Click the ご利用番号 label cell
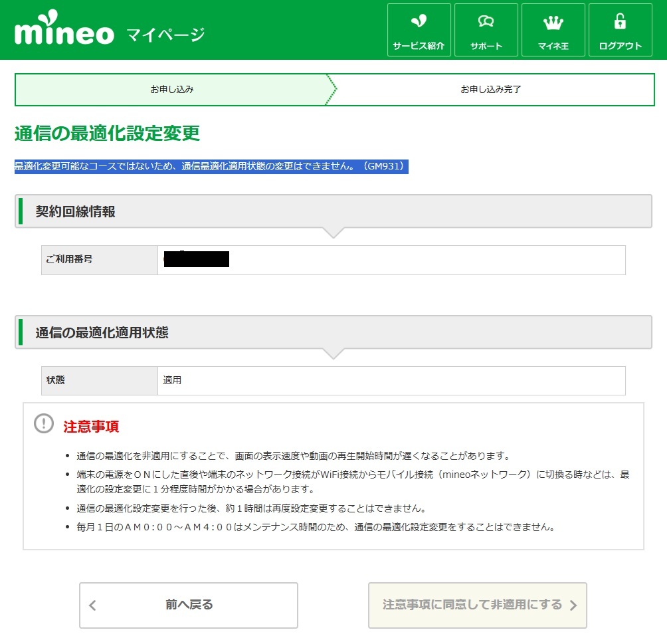The height and width of the screenshot is (644, 667). point(100,260)
